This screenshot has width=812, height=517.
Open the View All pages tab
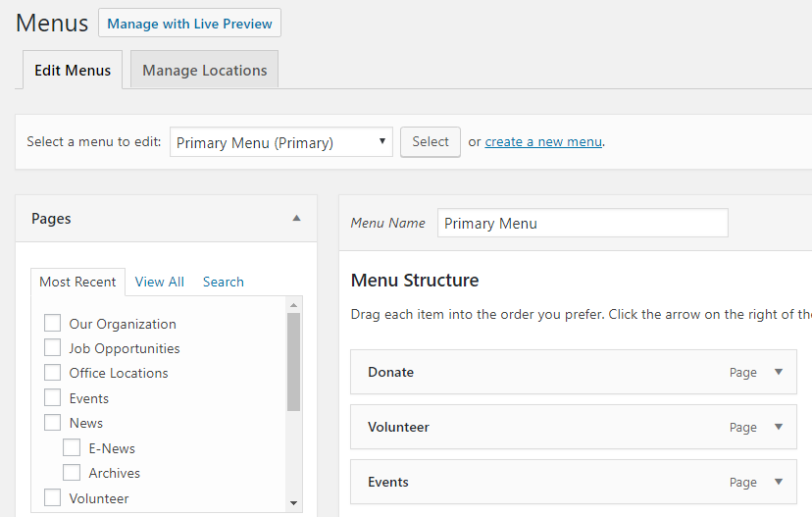[159, 282]
